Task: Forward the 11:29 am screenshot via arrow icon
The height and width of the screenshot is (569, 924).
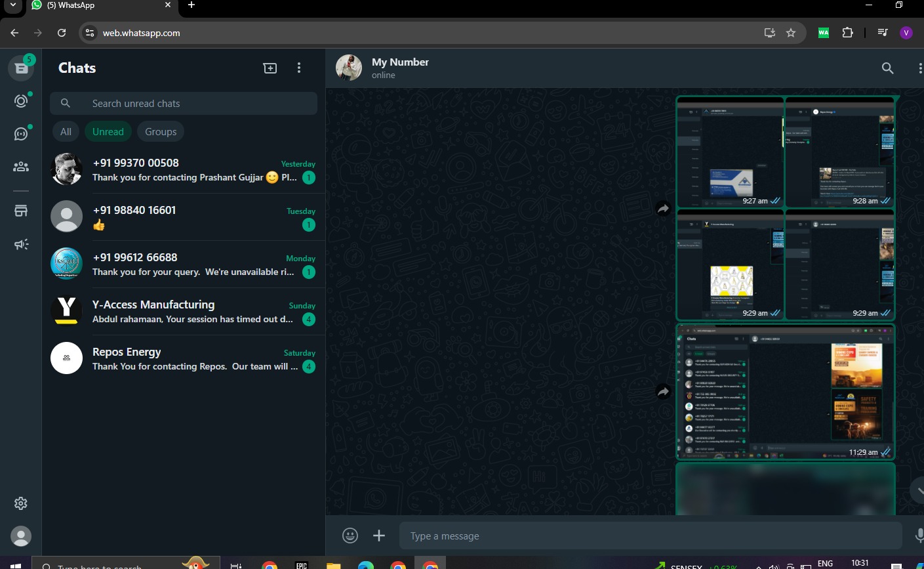Action: tap(663, 392)
